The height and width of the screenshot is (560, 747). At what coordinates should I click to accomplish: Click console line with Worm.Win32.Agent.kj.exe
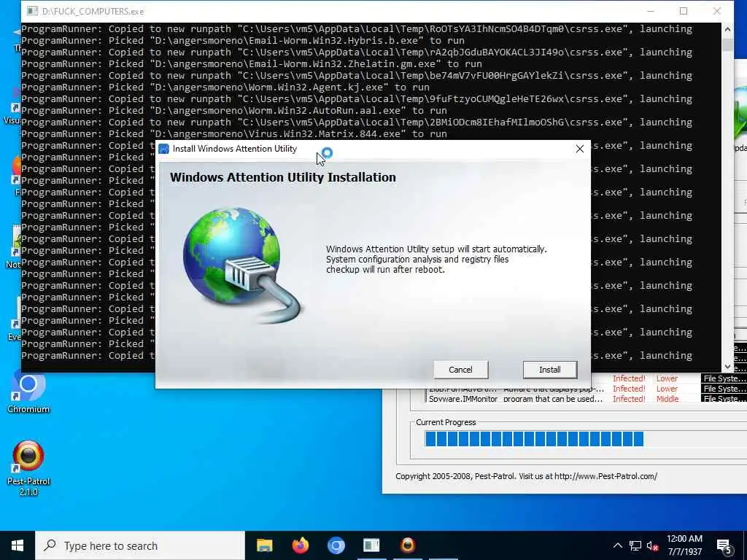(225, 87)
